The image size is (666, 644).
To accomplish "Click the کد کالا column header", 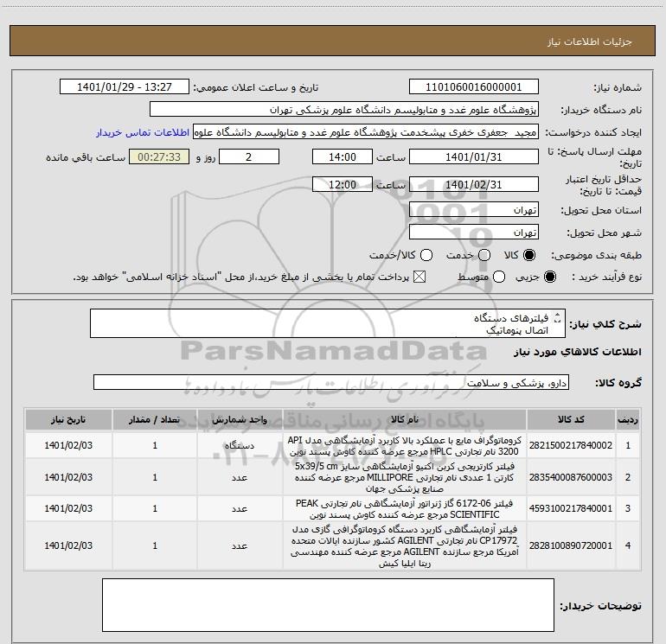I will coord(571,420).
